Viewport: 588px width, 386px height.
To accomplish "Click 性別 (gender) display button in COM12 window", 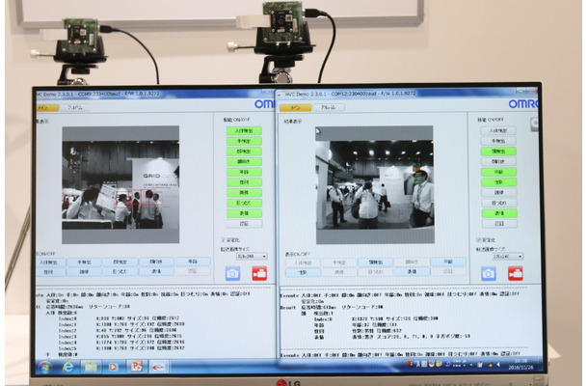I will coord(303,272).
